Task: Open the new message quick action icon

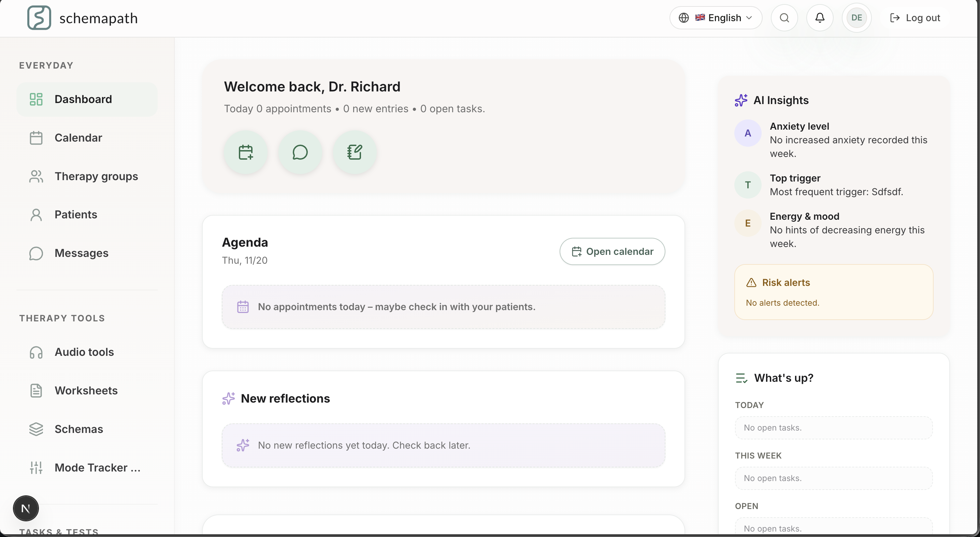Action: pyautogui.click(x=300, y=152)
